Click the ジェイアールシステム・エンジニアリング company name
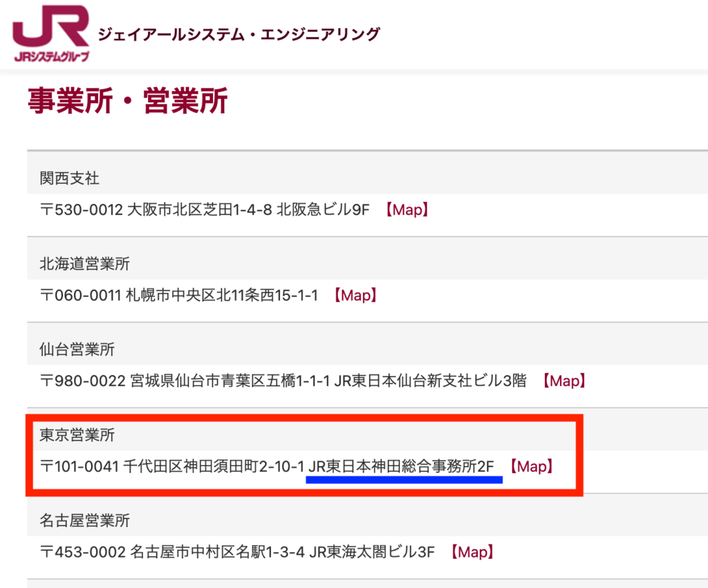The image size is (708, 588). point(239,35)
